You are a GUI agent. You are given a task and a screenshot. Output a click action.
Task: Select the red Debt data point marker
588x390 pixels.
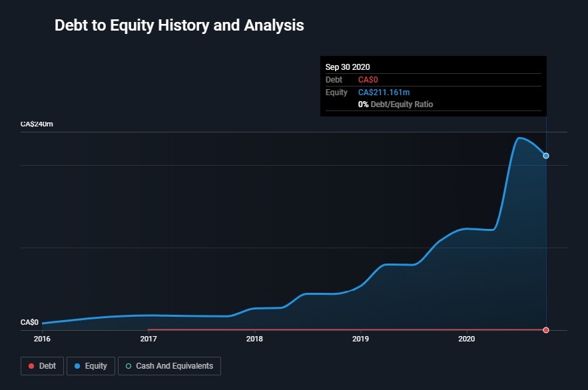[x=546, y=330]
